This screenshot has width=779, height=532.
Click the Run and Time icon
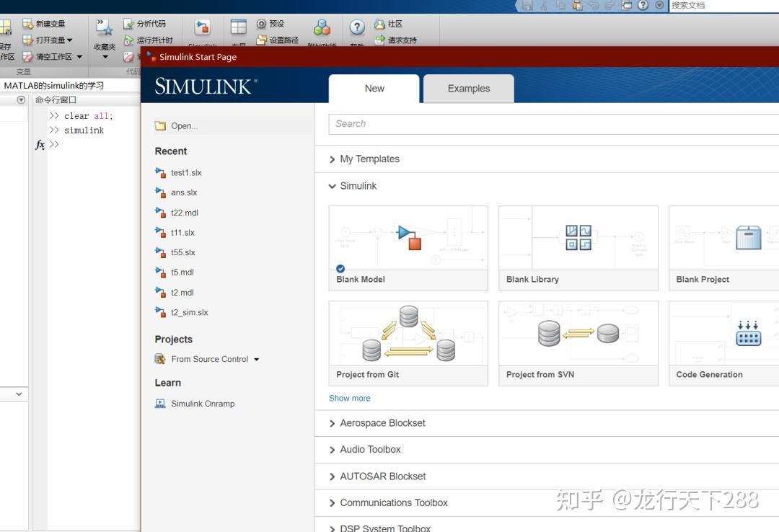(x=128, y=40)
